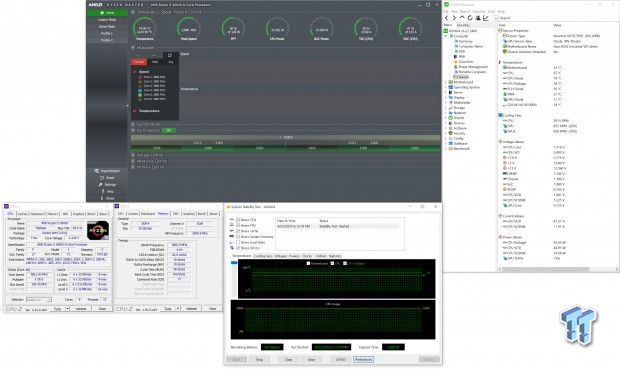The image size is (620, 369).
Task: Toggle the Motherboard graph checkbox
Action: (x=308, y=263)
